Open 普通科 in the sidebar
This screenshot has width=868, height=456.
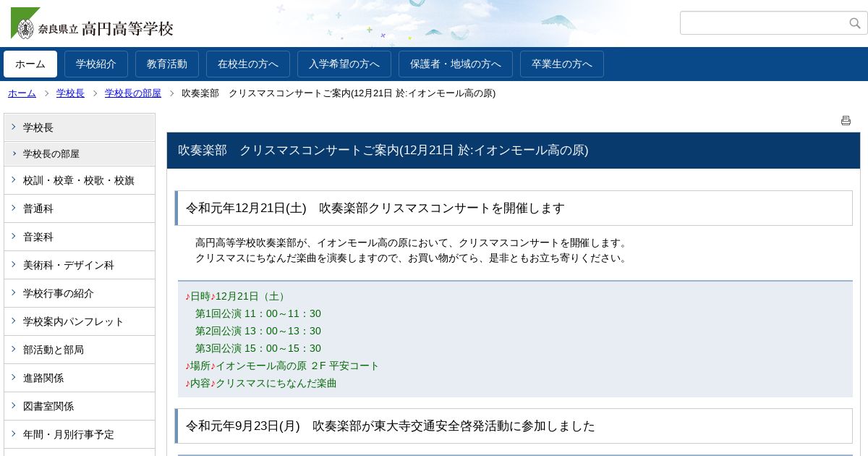click(x=80, y=208)
